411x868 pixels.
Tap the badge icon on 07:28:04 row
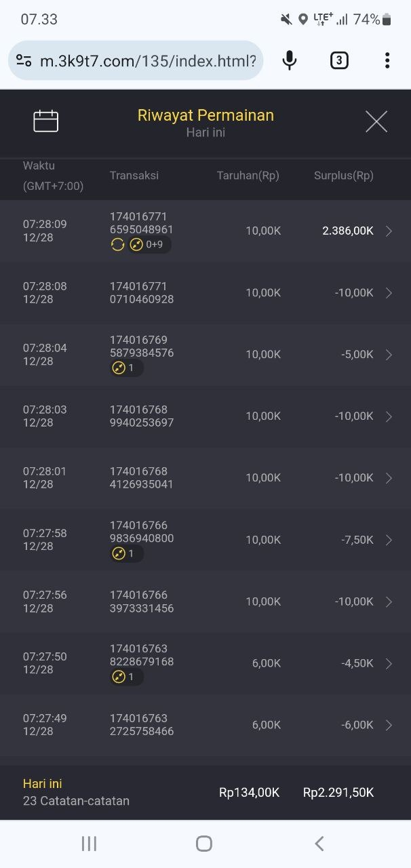click(x=126, y=368)
